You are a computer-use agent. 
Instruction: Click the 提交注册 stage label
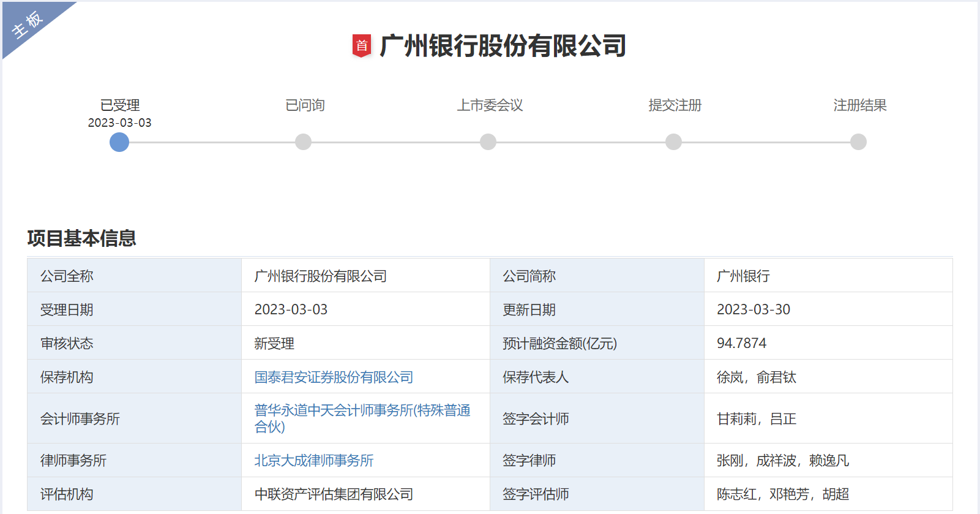(x=675, y=105)
